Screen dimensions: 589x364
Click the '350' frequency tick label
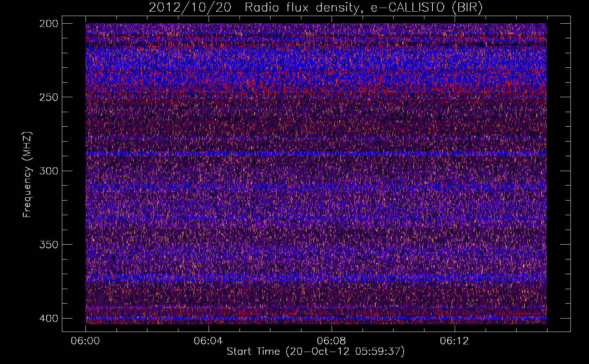tap(48, 245)
